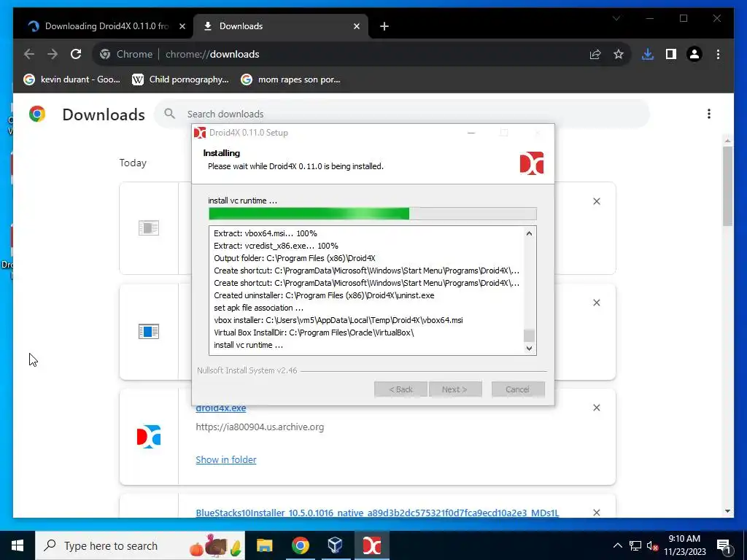Click the muted volume tray icon

click(x=653, y=545)
